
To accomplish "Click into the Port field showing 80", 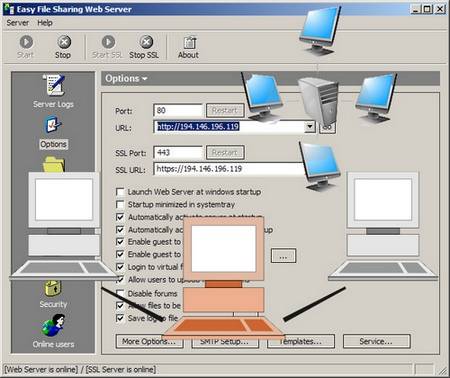I will [x=178, y=110].
